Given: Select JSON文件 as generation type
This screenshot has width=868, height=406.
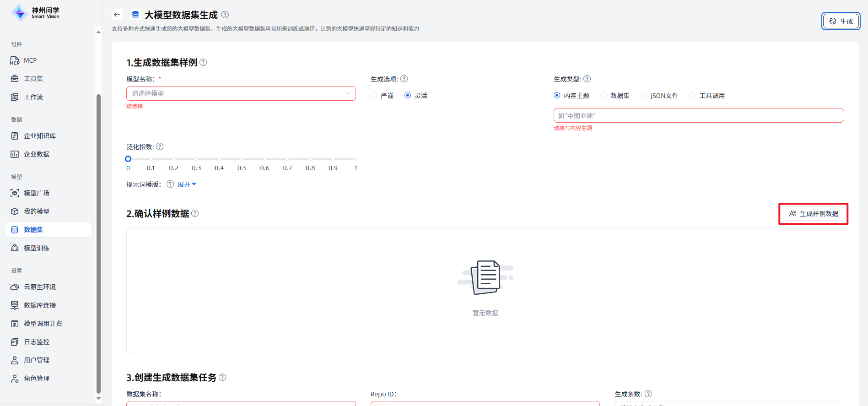Looking at the screenshot, I should [644, 95].
